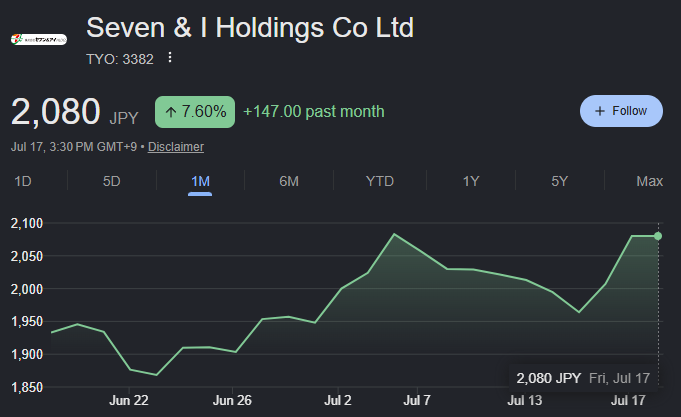Switch to the 5Y range tab
Screen dimensions: 681x417
[x=559, y=181]
